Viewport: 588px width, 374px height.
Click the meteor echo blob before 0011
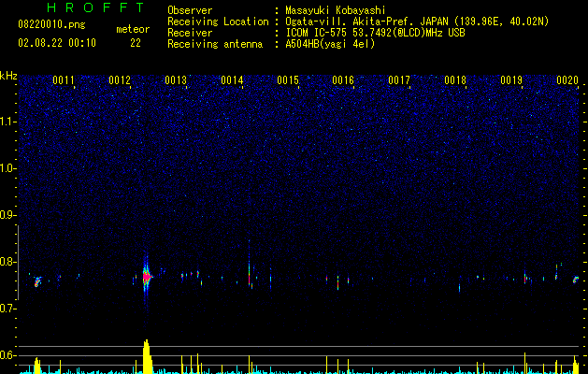(x=37, y=281)
